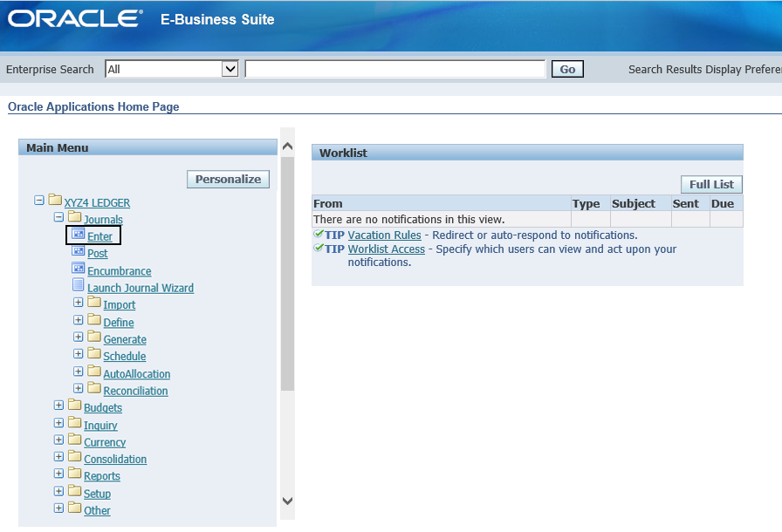Expand the Schedule node

coord(79,354)
